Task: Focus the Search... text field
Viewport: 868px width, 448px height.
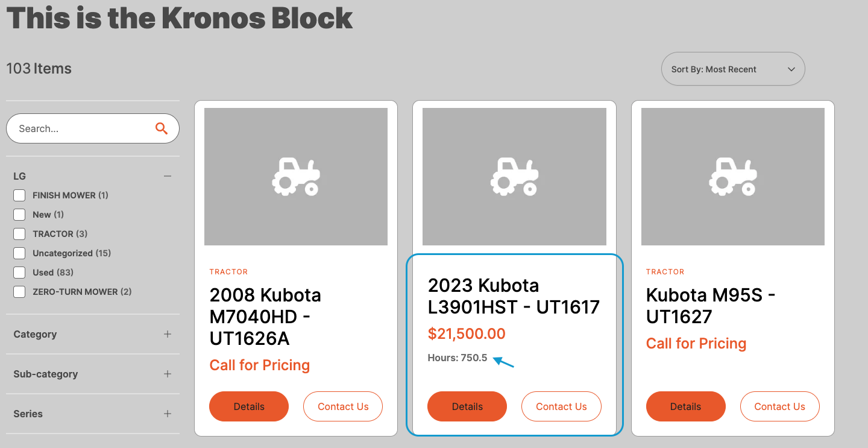Action: tap(84, 128)
